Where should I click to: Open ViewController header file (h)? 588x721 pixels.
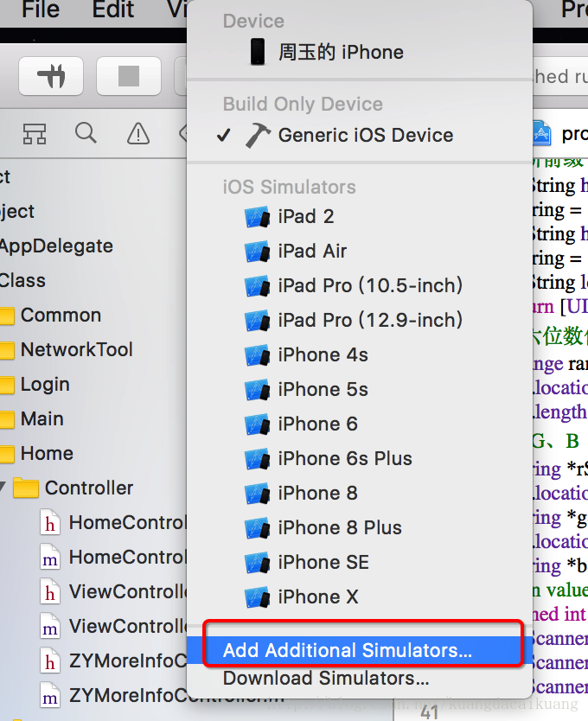[113, 592]
